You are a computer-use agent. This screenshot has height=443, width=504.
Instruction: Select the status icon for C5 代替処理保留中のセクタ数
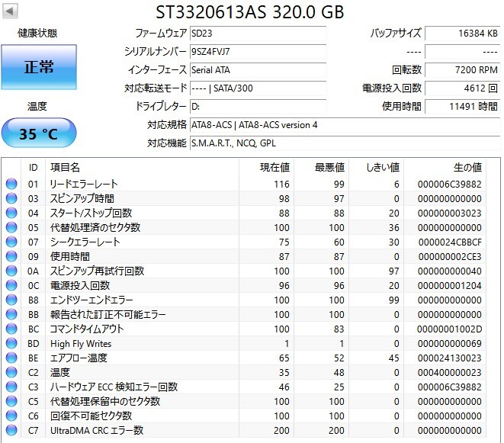(11, 401)
